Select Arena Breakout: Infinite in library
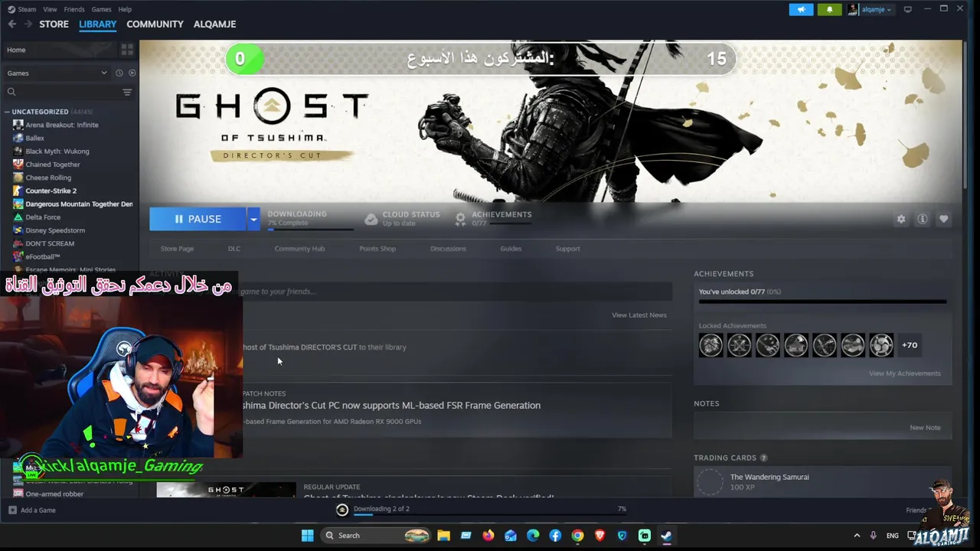Image resolution: width=980 pixels, height=551 pixels. tap(62, 125)
